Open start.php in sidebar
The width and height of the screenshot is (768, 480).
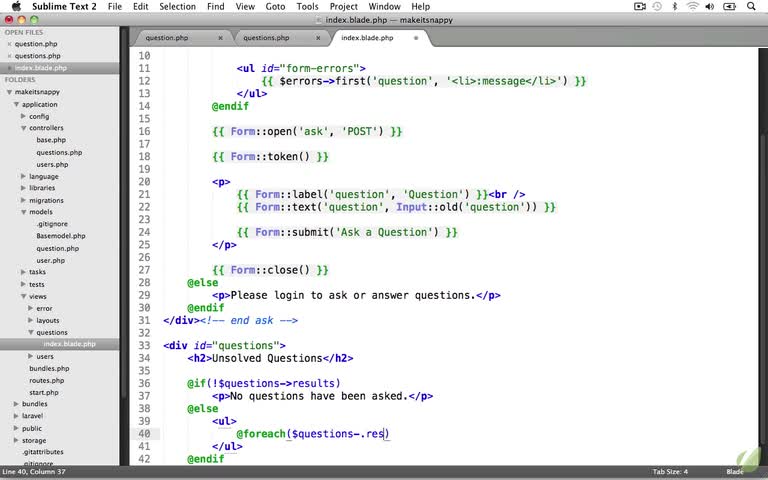pos(44,393)
